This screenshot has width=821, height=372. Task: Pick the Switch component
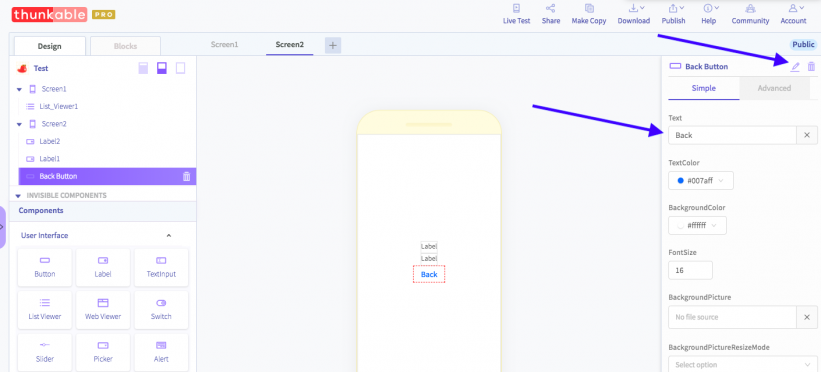click(161, 310)
